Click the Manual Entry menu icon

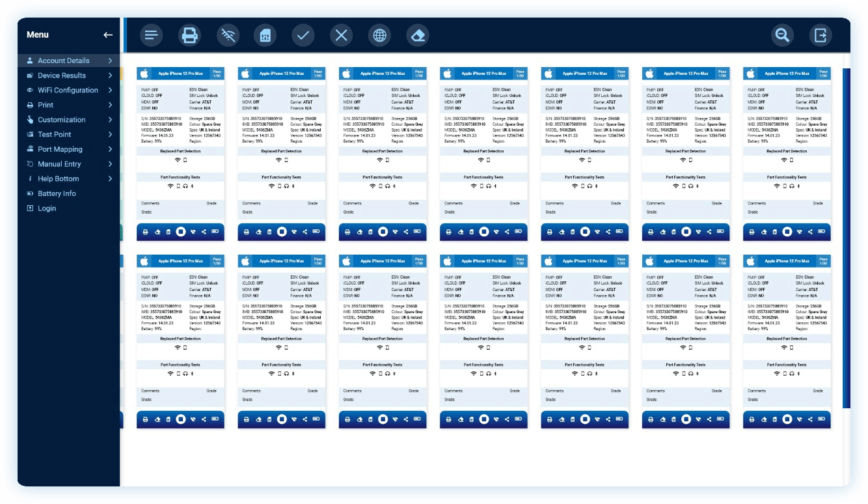(x=30, y=164)
